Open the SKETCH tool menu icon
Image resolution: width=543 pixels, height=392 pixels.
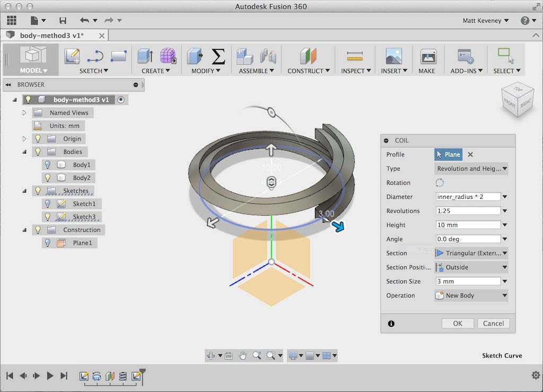(x=73, y=56)
